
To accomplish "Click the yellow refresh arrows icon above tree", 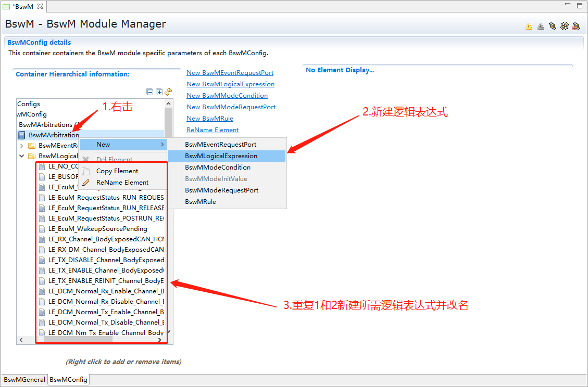I will click(x=168, y=92).
